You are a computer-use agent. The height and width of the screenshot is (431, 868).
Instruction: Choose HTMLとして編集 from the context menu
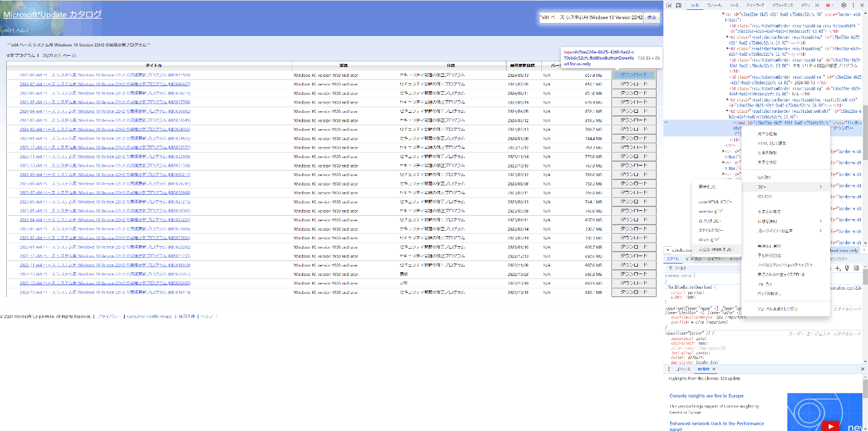pyautogui.click(x=786, y=143)
